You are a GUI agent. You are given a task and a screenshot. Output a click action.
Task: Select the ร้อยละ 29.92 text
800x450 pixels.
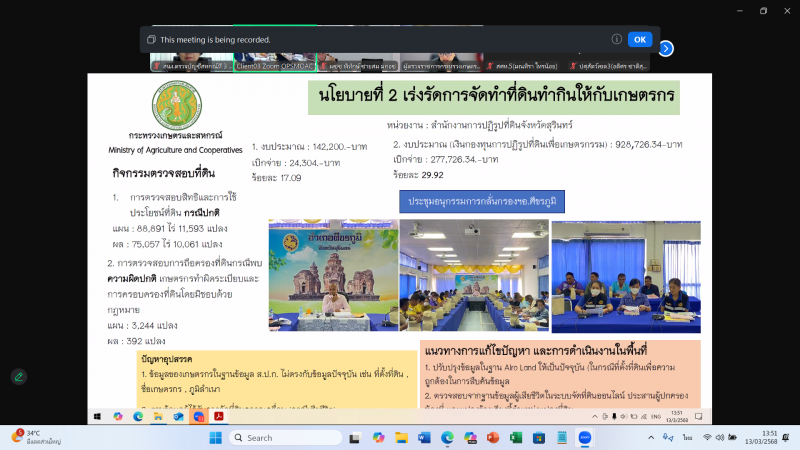point(418,175)
